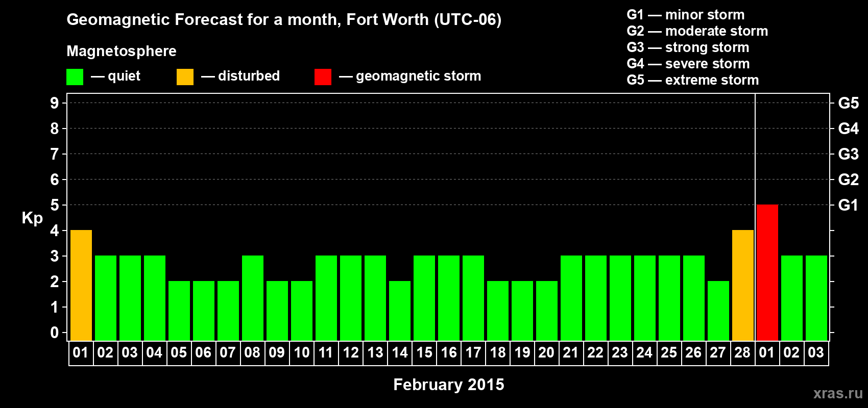Click the Kp axis value 0
Viewport: 868px width, 408px height.
(x=55, y=333)
